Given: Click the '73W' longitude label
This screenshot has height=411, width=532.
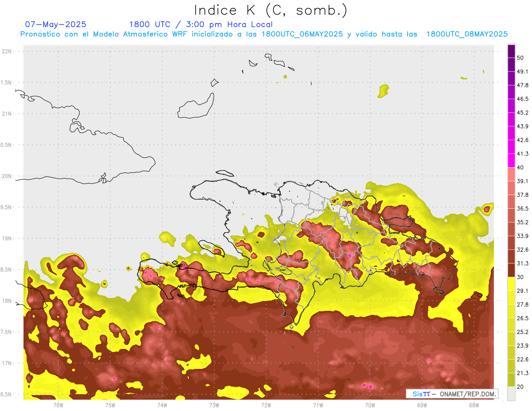Looking at the screenshot, I should (x=214, y=405).
